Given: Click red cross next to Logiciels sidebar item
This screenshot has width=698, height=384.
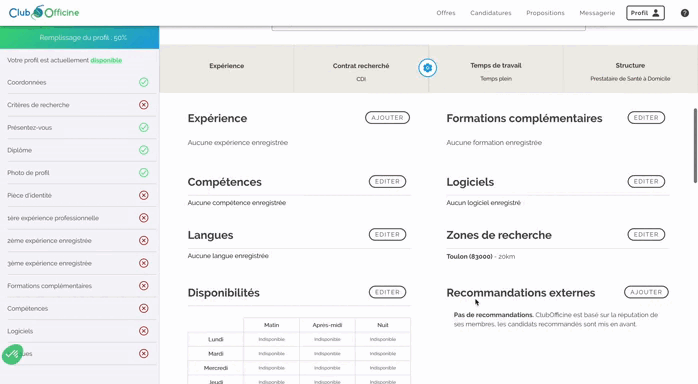Looking at the screenshot, I should coord(144,331).
